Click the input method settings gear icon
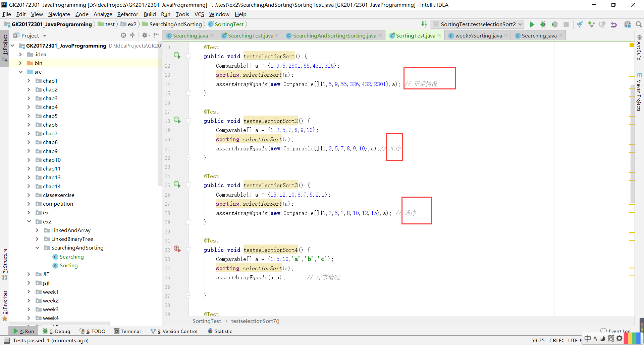644x345 pixels. pyautogui.click(x=619, y=338)
